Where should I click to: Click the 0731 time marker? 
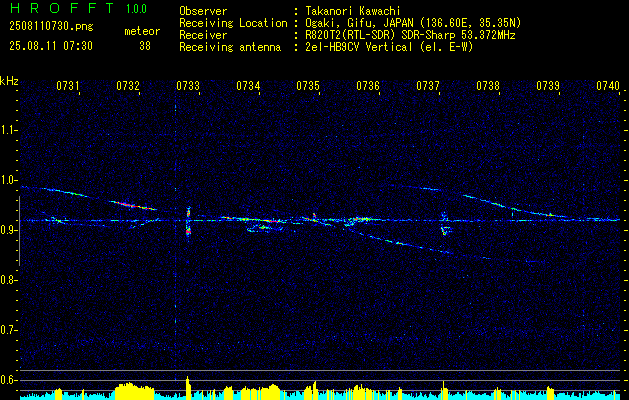click(x=67, y=85)
